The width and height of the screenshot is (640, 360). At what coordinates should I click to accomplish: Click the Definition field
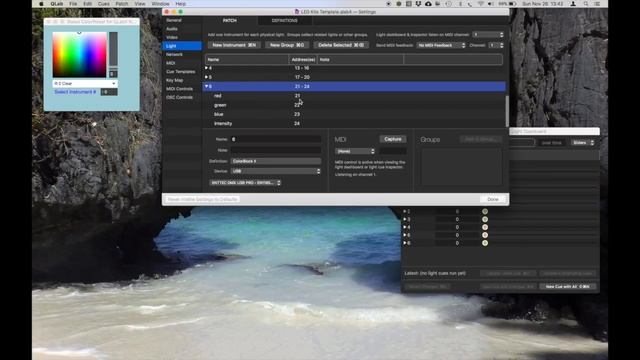276,161
